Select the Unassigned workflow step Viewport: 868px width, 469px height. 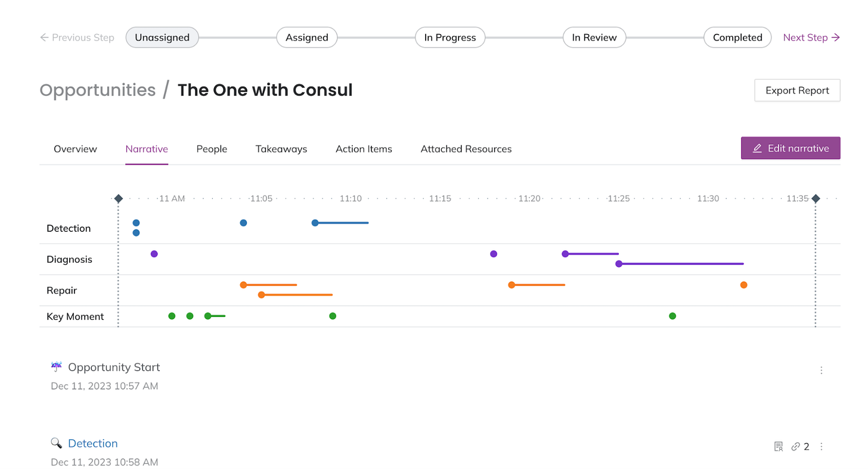tap(162, 38)
